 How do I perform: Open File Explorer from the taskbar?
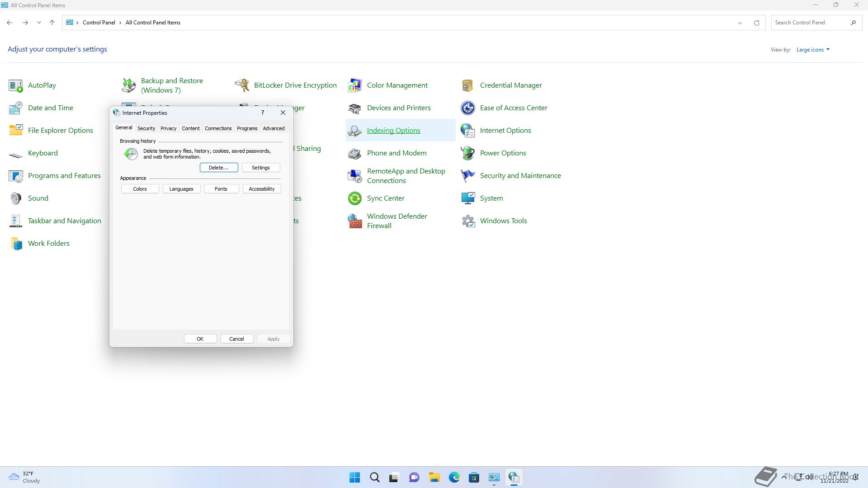(434, 477)
